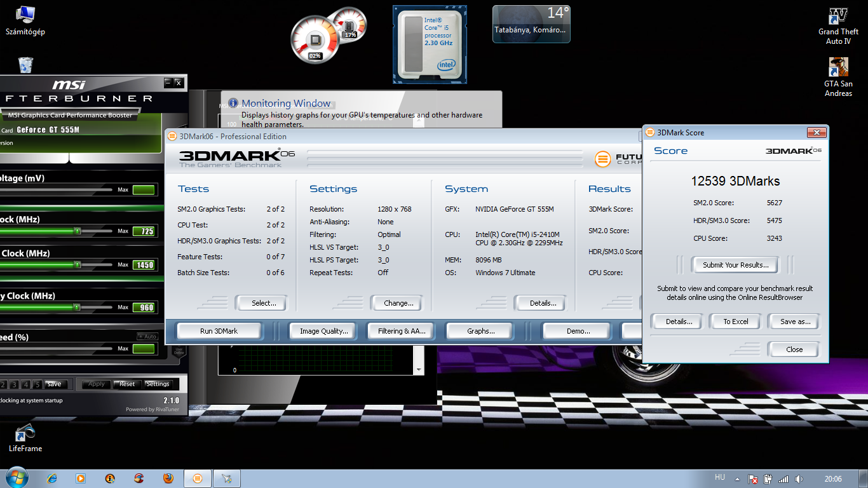
Task: Click the Intel Core i5 processor gadget
Action: pyautogui.click(x=430, y=44)
